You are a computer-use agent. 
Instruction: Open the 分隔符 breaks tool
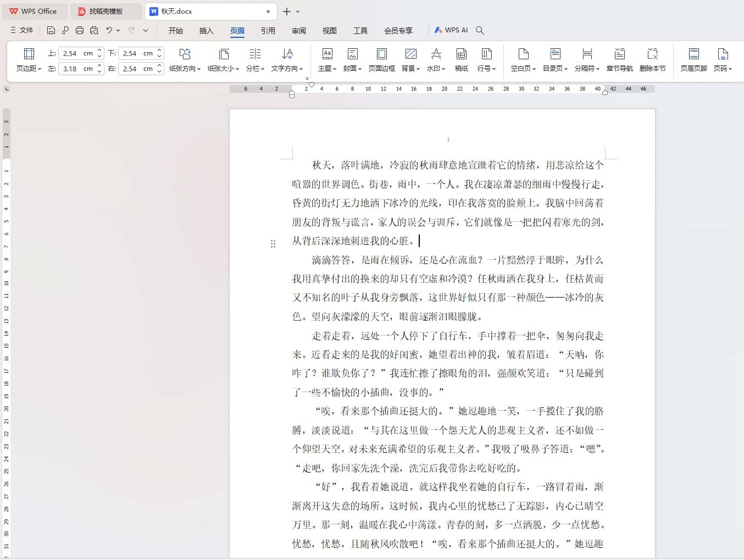[587, 60]
